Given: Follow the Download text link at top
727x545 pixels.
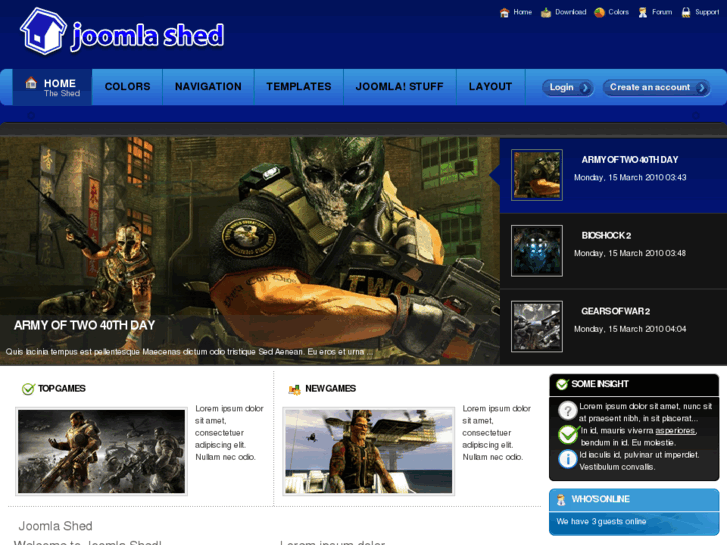Looking at the screenshot, I should 571,12.
